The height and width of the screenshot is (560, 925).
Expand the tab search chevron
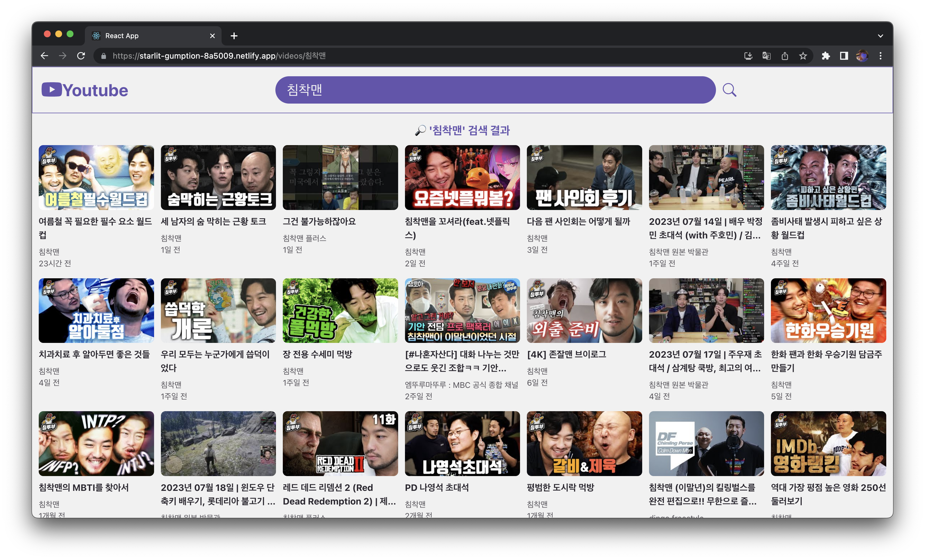click(x=880, y=36)
